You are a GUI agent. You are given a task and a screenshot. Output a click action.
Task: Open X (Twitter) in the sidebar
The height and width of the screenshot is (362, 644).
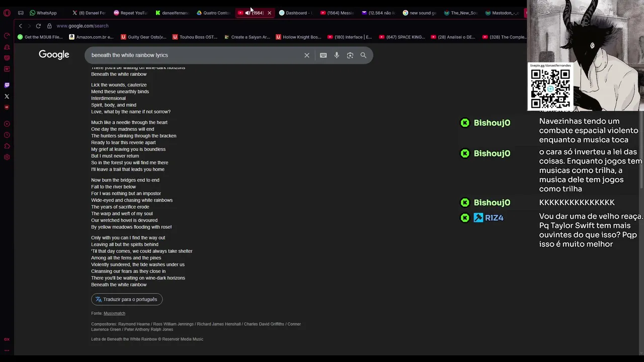click(7, 96)
